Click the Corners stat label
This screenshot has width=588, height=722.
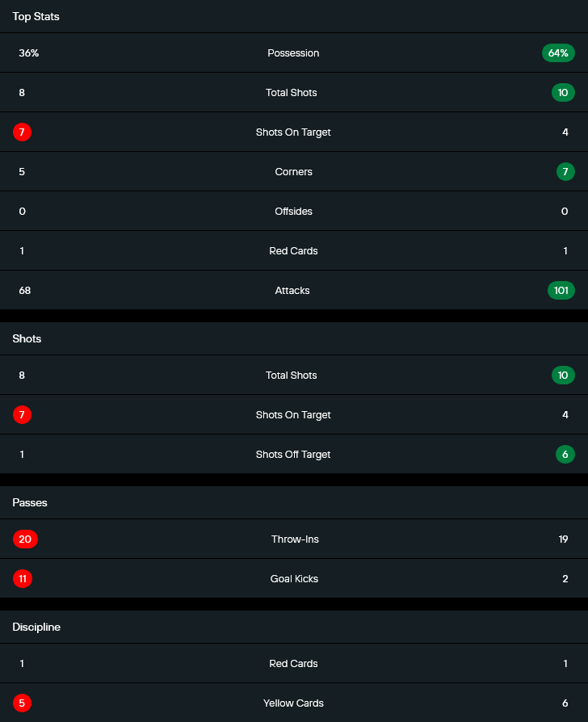point(293,171)
